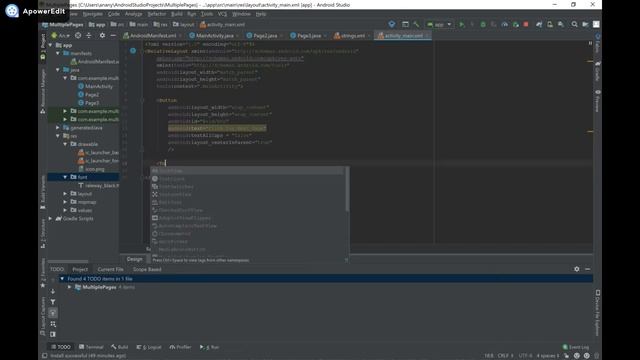
Task: Click the profiler gauge icon in toolbar
Action: (x=504, y=24)
